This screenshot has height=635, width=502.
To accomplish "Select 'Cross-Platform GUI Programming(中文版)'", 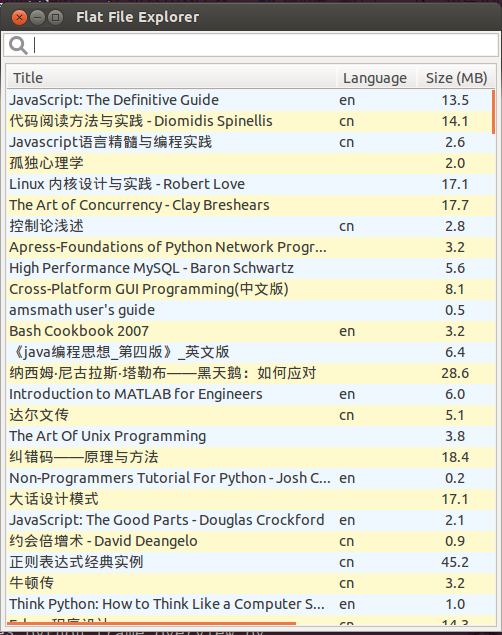I will pos(251,289).
